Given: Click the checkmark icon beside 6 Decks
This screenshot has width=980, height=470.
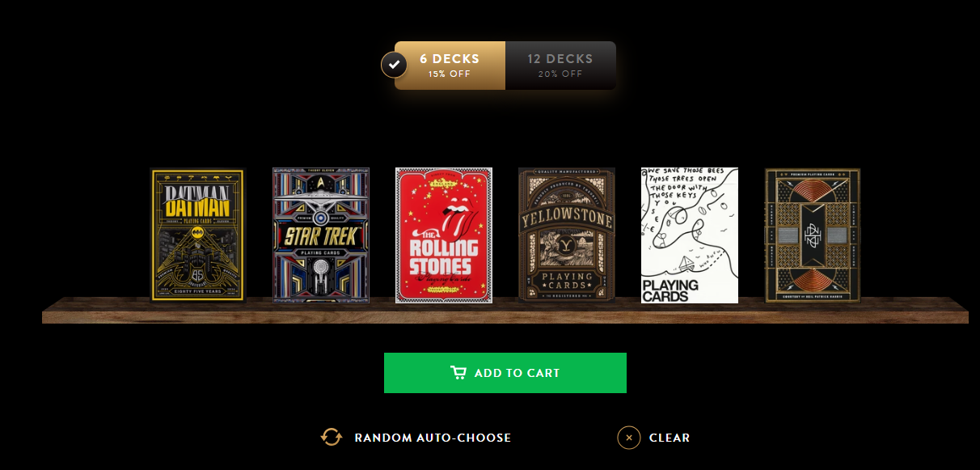Looking at the screenshot, I should click(x=394, y=65).
